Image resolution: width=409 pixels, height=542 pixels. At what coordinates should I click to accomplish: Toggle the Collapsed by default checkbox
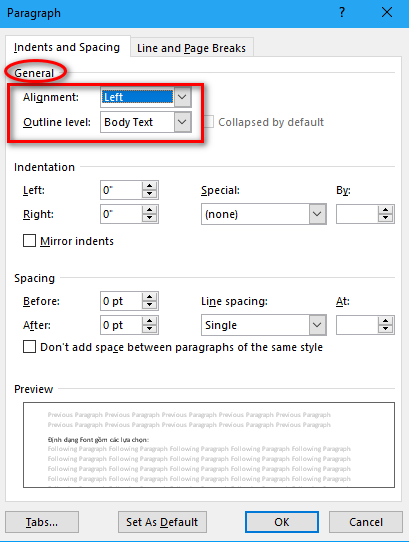pyautogui.click(x=209, y=122)
